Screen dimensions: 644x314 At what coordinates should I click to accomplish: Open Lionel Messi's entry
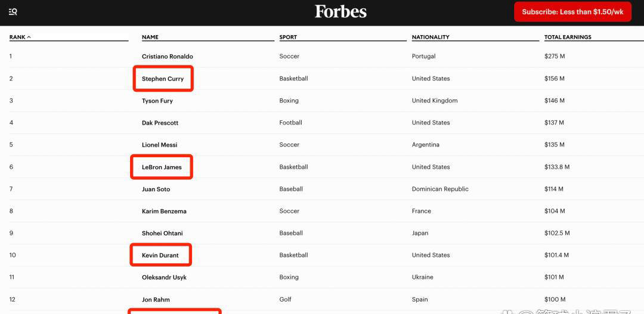(159, 145)
